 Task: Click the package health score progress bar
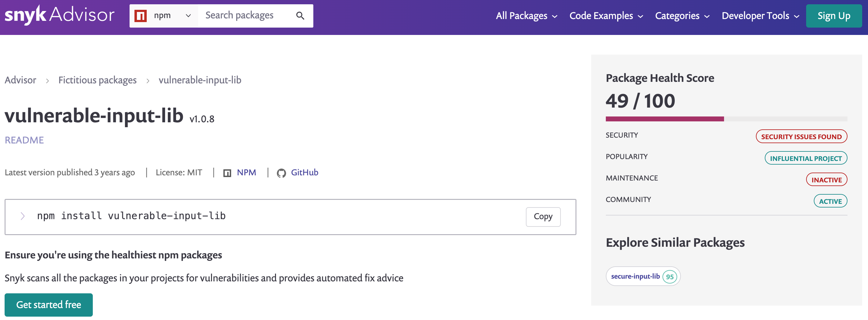tap(726, 119)
